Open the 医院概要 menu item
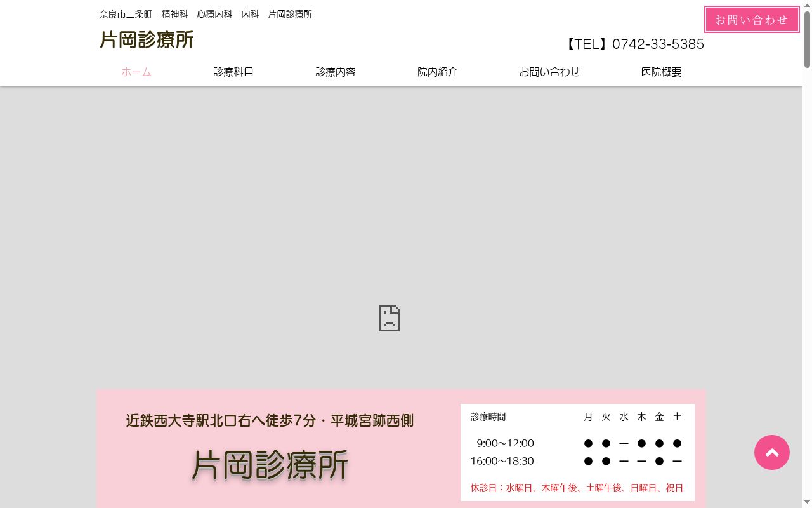Viewport: 812px width, 508px height. 662,72
